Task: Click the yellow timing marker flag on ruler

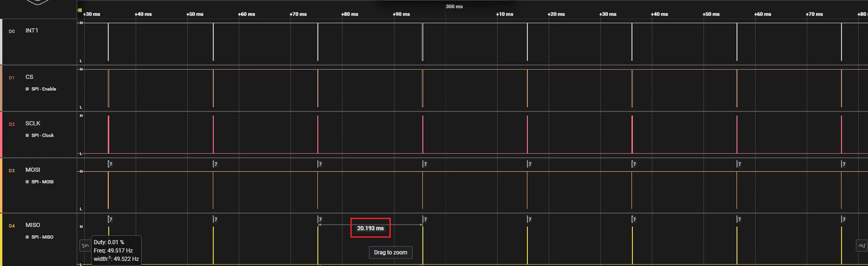Action: point(80,10)
